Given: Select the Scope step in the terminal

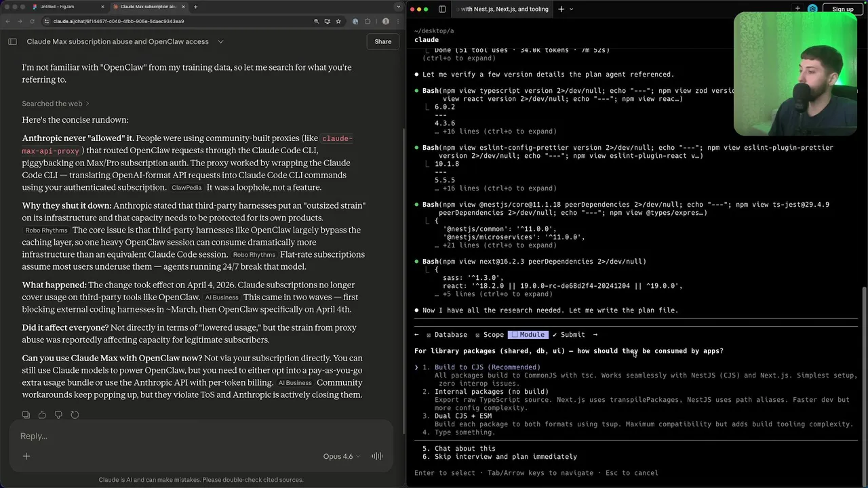Looking at the screenshot, I should (x=489, y=335).
